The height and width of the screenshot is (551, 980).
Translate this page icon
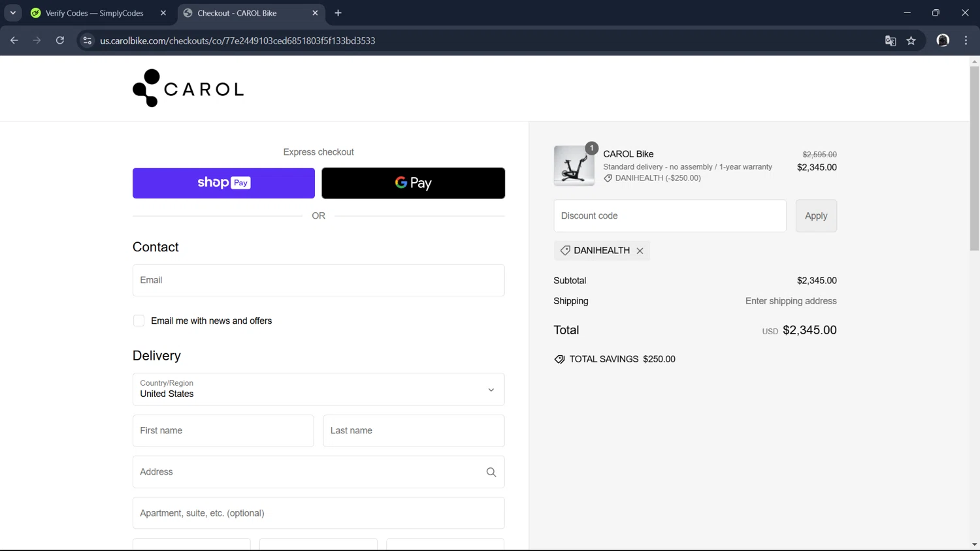[890, 40]
